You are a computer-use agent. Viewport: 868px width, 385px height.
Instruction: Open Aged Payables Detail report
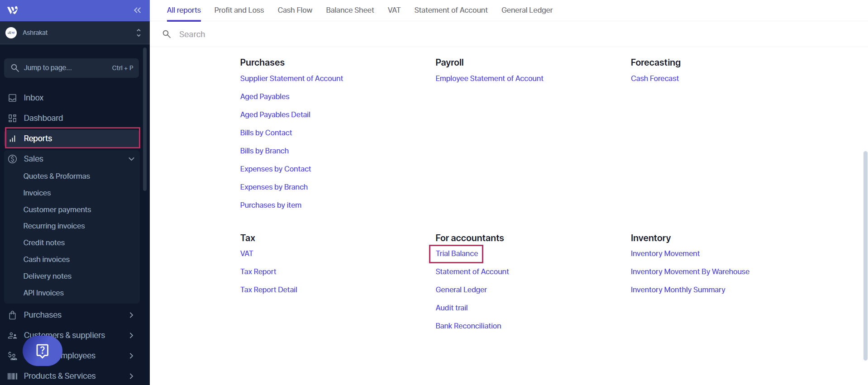coord(275,114)
